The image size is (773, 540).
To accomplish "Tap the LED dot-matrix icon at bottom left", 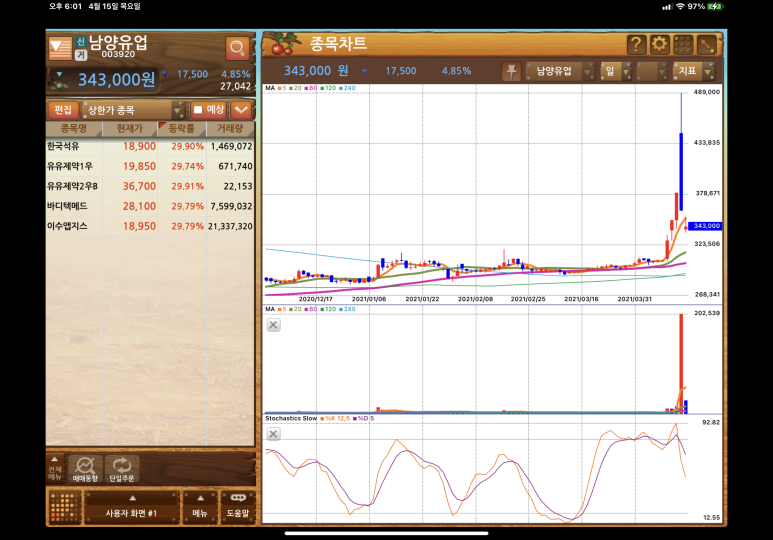I will click(x=65, y=507).
